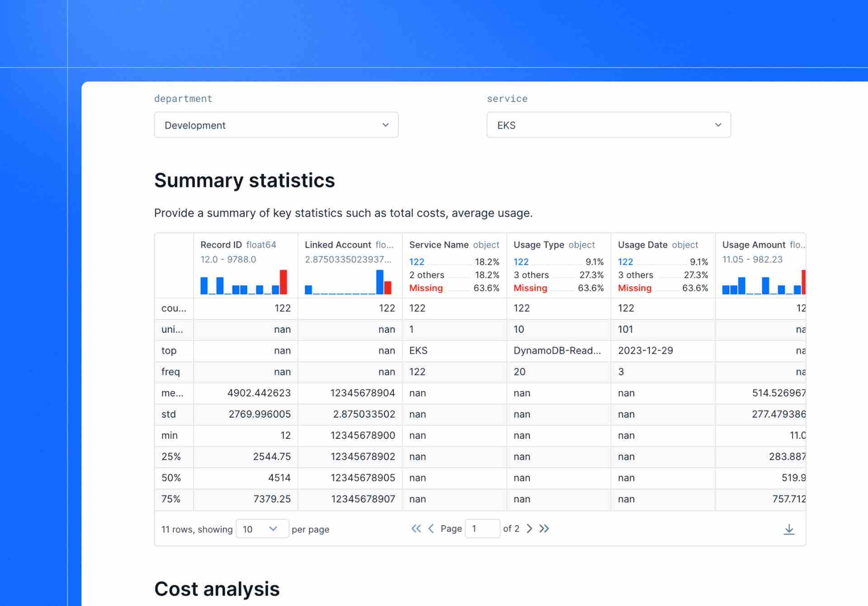The height and width of the screenshot is (606, 868).
Task: Click the red bar in Record ID histogram
Action: (x=283, y=282)
